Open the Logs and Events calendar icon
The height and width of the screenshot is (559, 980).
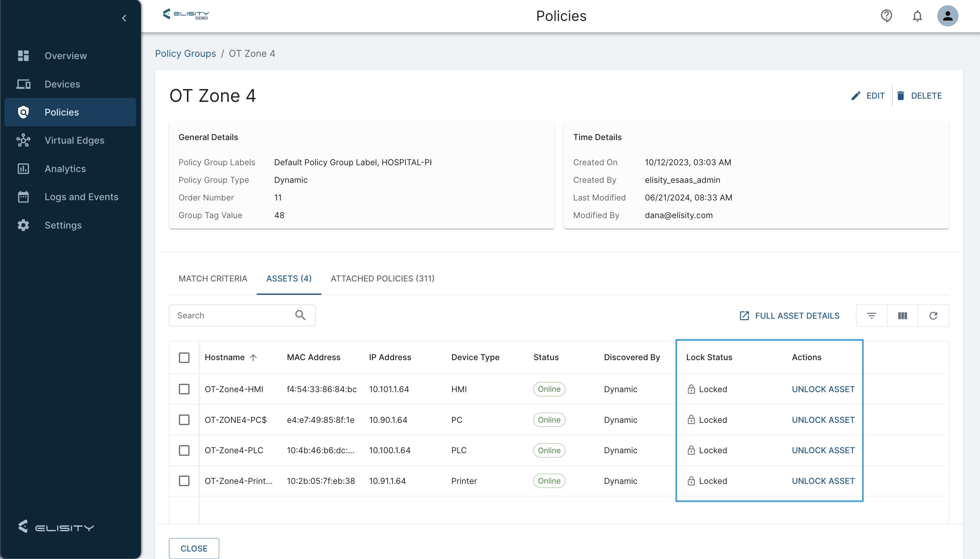pos(23,197)
